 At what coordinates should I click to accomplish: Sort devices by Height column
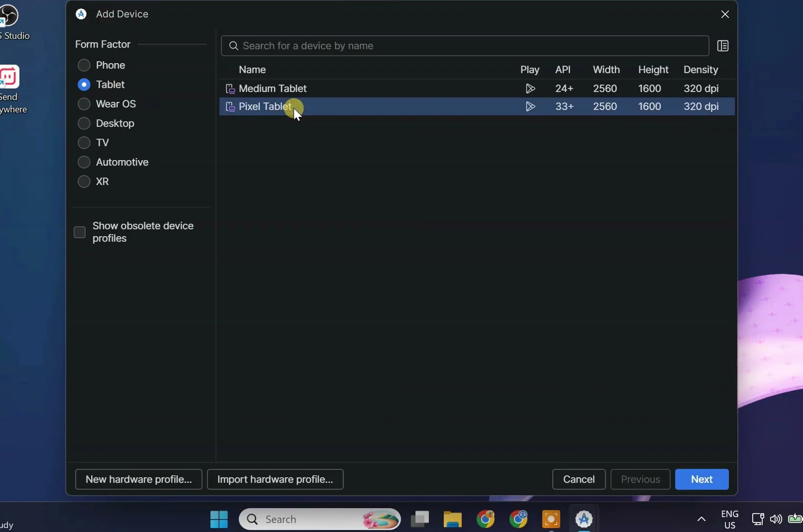click(x=653, y=70)
